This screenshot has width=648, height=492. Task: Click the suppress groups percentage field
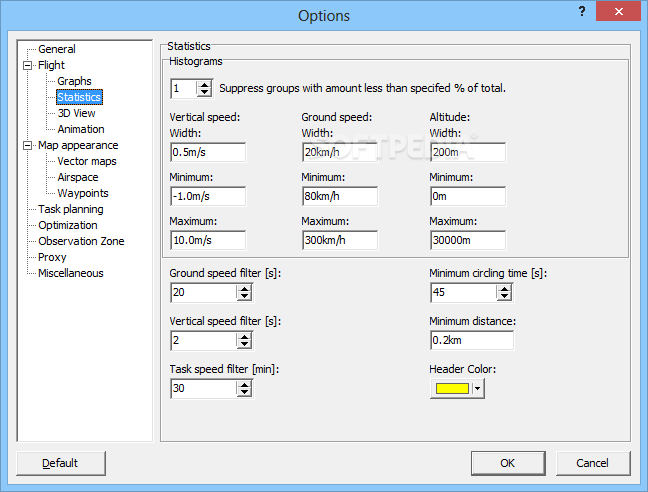[x=184, y=88]
